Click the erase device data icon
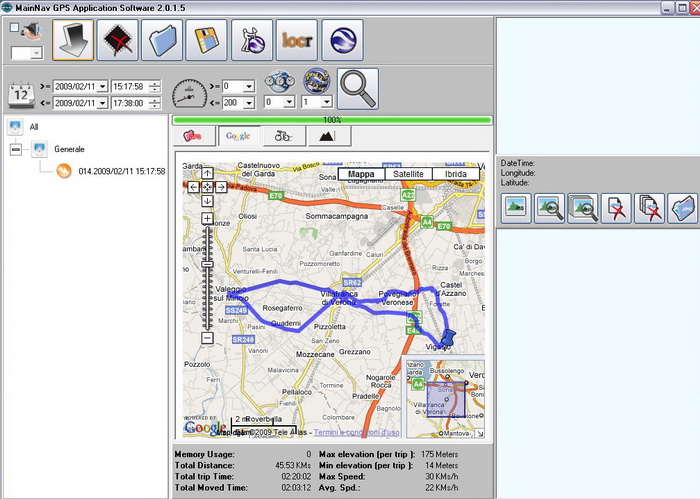 click(x=120, y=40)
